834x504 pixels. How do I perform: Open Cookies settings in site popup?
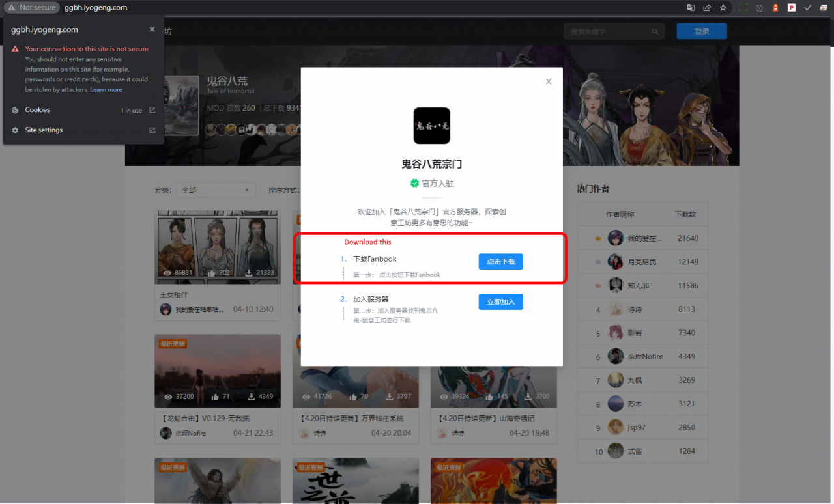(38, 110)
